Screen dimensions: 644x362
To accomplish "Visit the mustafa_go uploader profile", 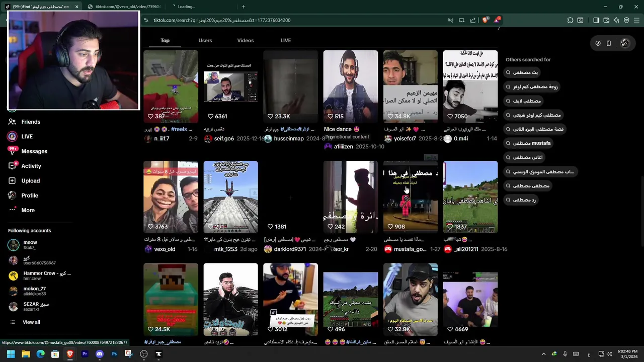I will pyautogui.click(x=410, y=249).
